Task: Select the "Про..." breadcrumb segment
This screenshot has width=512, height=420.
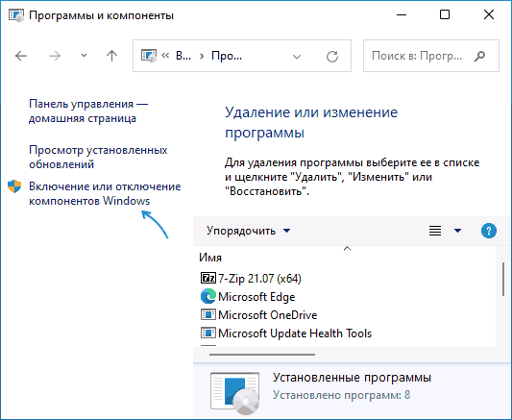Action: point(227,56)
